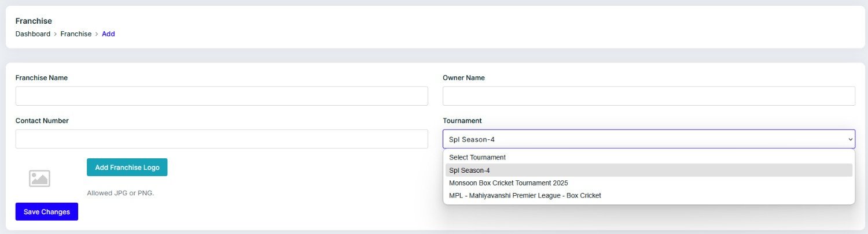Choose the Select Tournament placeholder option
This screenshot has width=868, height=234.
477,157
